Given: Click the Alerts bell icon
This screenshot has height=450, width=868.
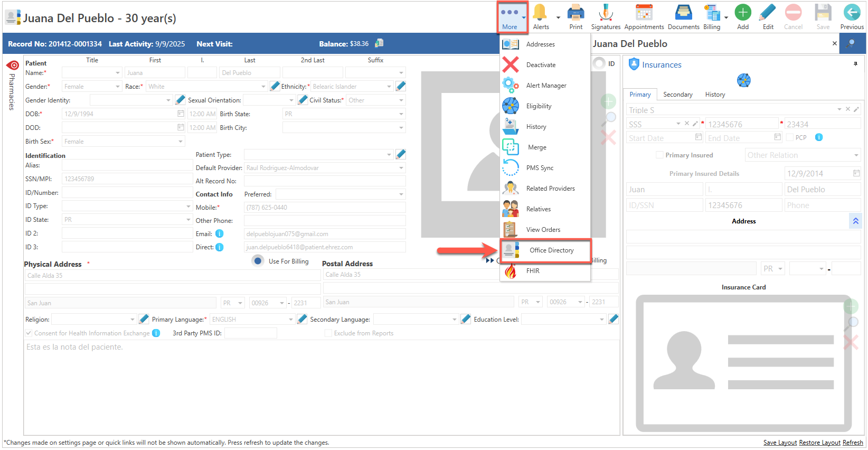Looking at the screenshot, I should pyautogui.click(x=540, y=12).
